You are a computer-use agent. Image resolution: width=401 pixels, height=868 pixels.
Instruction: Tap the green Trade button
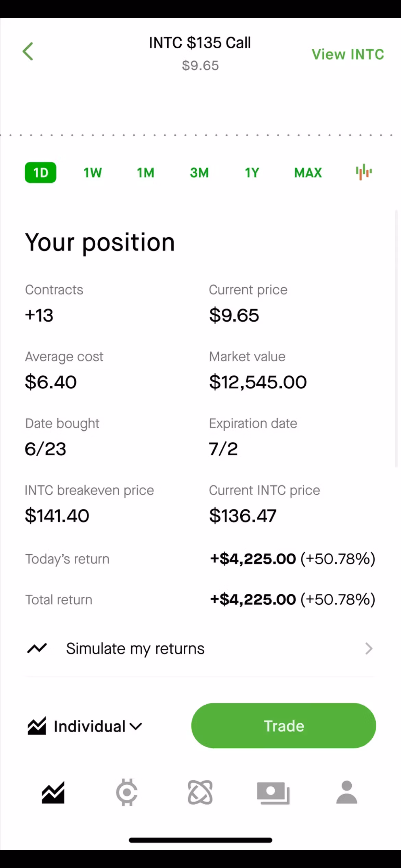pyautogui.click(x=283, y=726)
